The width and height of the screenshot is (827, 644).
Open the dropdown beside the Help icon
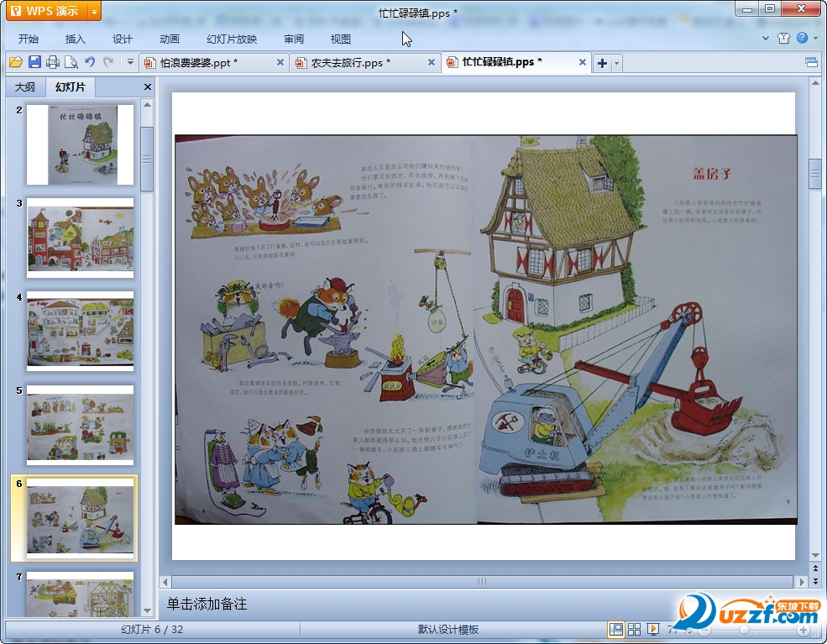816,38
